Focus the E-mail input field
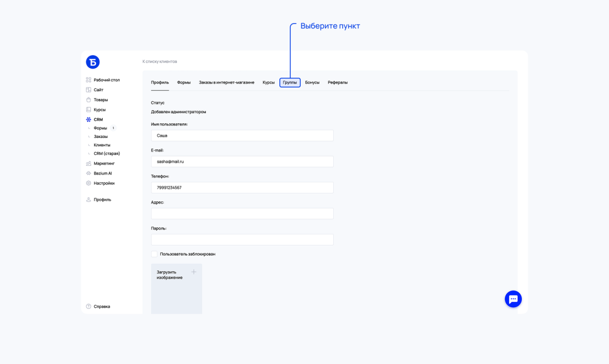609x364 pixels. coord(243,162)
